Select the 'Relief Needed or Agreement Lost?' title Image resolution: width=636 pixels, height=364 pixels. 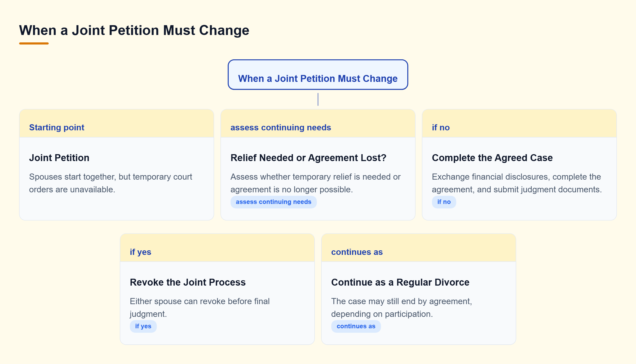tap(308, 158)
